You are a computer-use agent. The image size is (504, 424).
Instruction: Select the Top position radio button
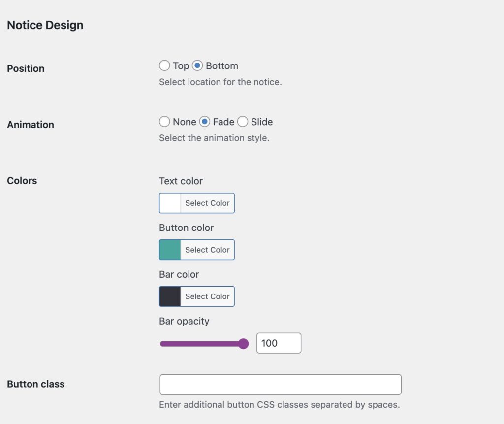point(164,65)
